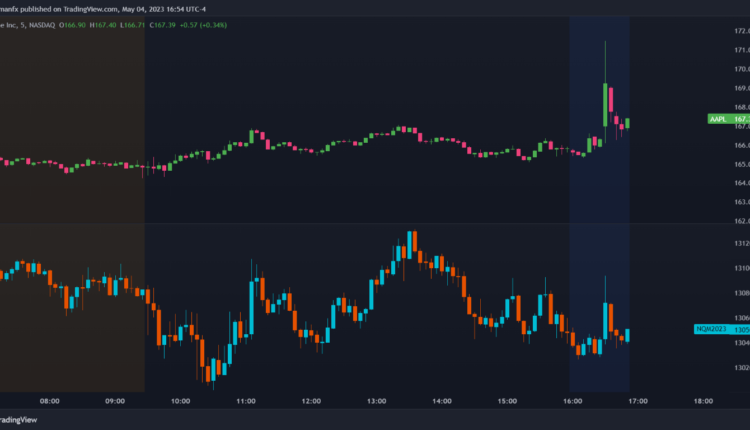Select the 13:00 time axis label

(x=377, y=401)
